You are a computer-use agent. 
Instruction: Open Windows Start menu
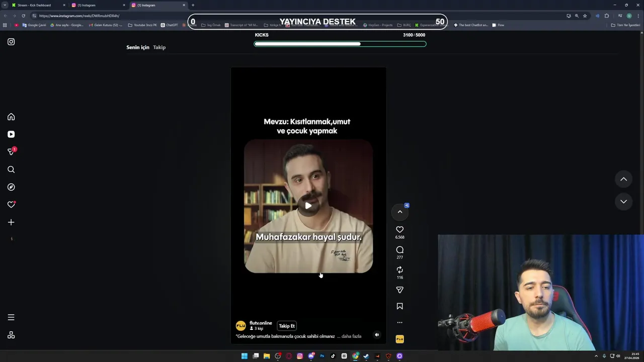245,356
